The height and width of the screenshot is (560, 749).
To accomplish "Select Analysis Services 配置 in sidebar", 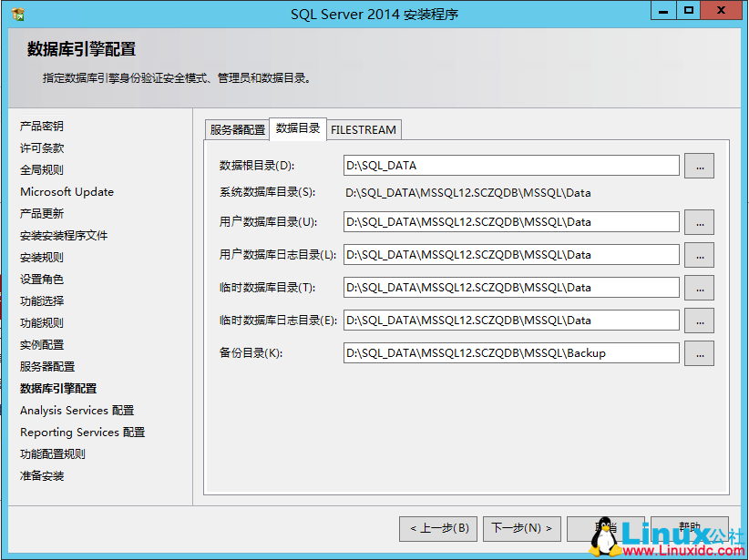I will coord(75,410).
